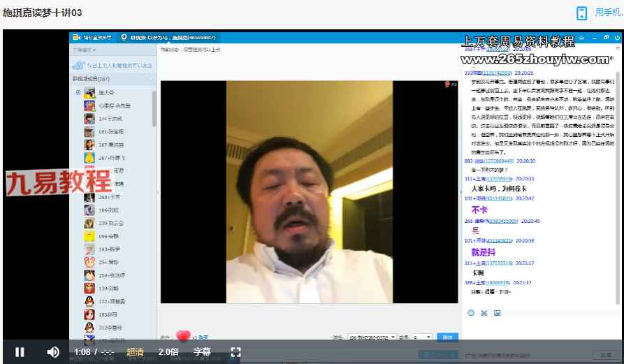Select member 239 avatar
The image size is (624, 364).
coord(89,223)
